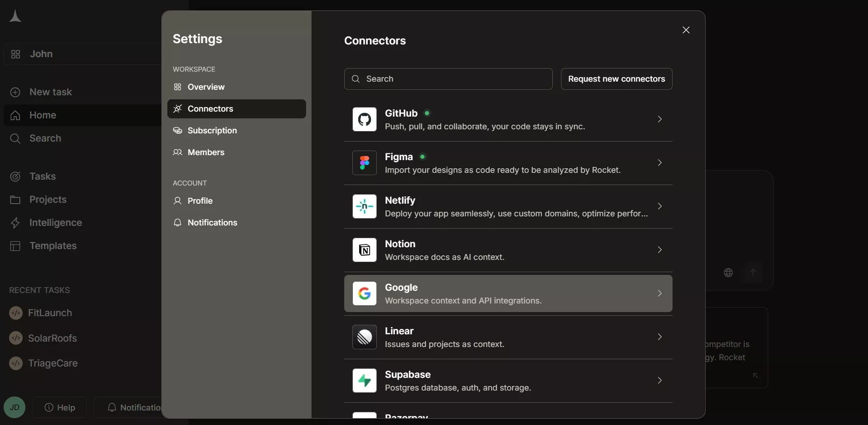Viewport: 868px width, 425px height.
Task: Start a New task from sidebar
Action: point(83,92)
